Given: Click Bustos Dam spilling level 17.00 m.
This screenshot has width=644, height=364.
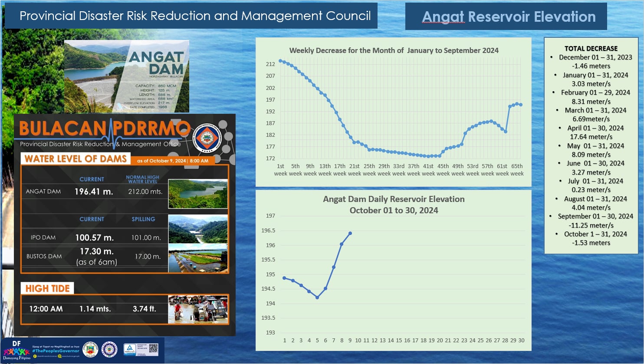Looking at the screenshot, I should (x=148, y=256).
